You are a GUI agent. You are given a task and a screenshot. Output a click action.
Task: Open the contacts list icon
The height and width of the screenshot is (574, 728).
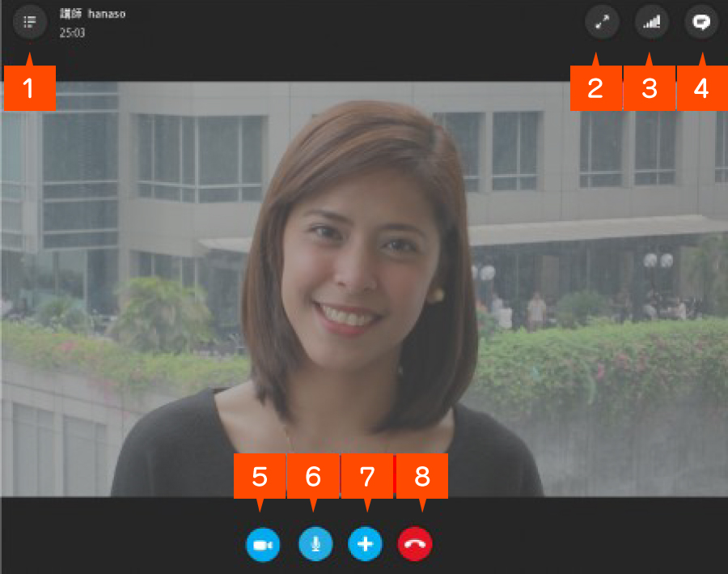[x=30, y=22]
